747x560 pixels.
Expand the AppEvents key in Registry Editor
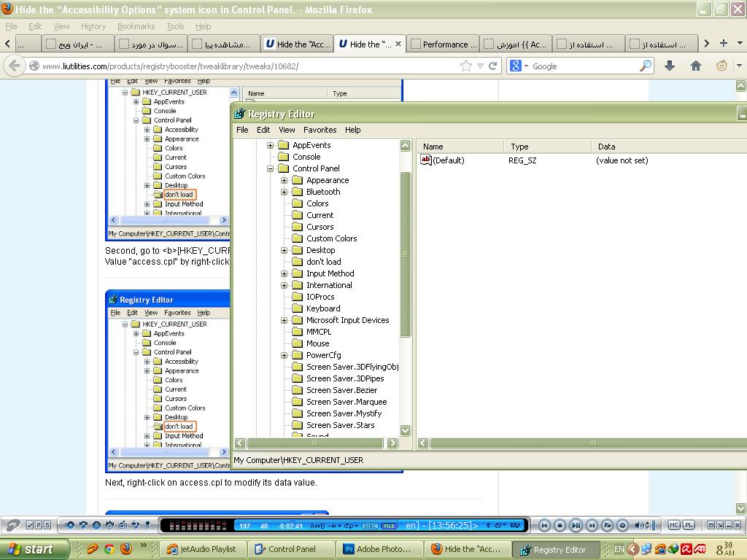point(270,145)
